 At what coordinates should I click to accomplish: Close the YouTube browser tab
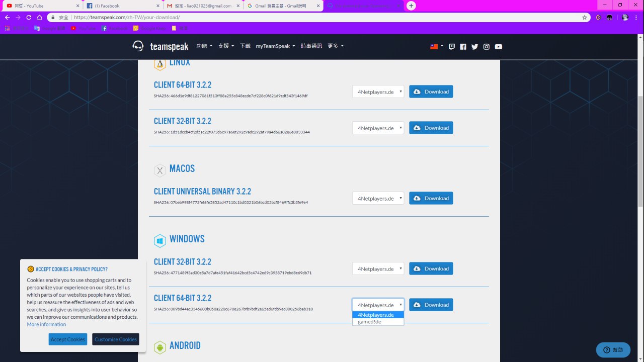tap(77, 6)
